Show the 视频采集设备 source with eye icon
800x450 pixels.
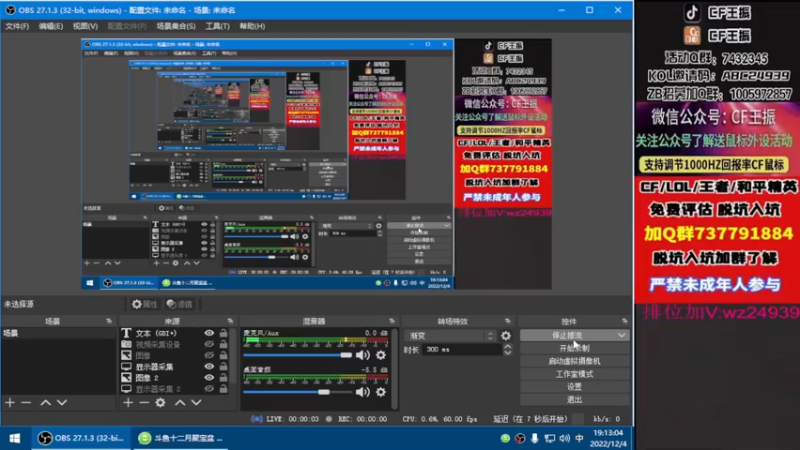209,344
